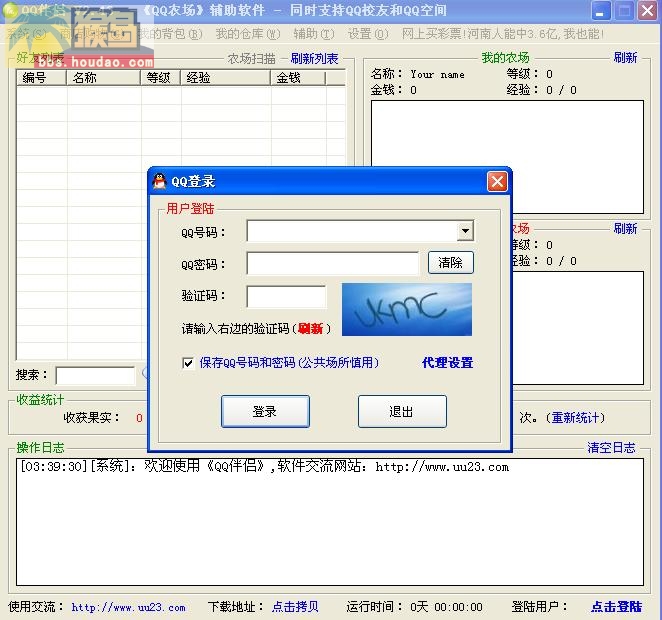Click 点击拷贝 download address link

tap(295, 607)
